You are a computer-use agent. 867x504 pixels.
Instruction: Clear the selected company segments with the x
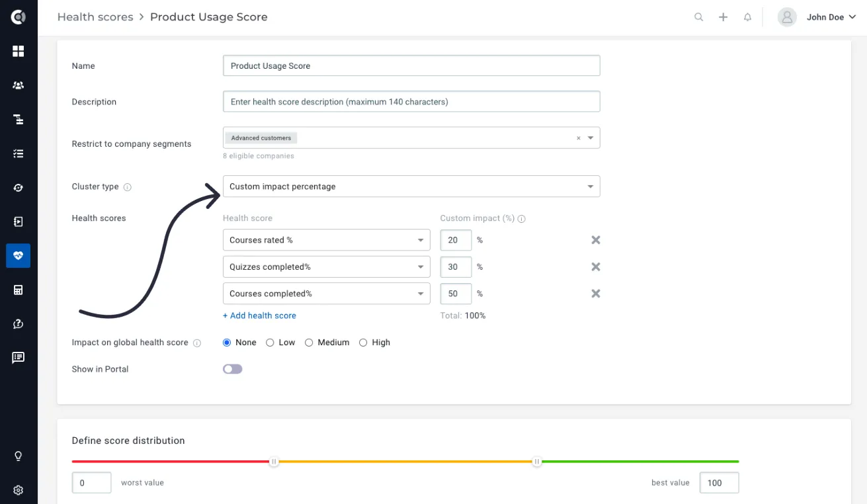[579, 138]
